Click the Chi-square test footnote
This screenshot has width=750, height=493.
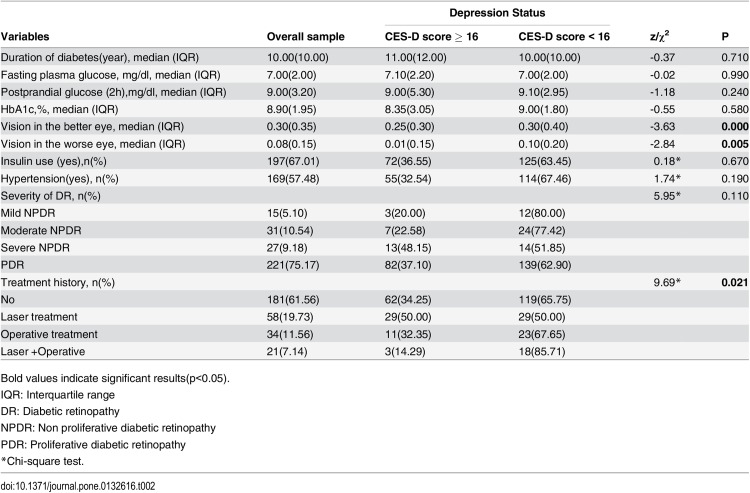point(42,461)
